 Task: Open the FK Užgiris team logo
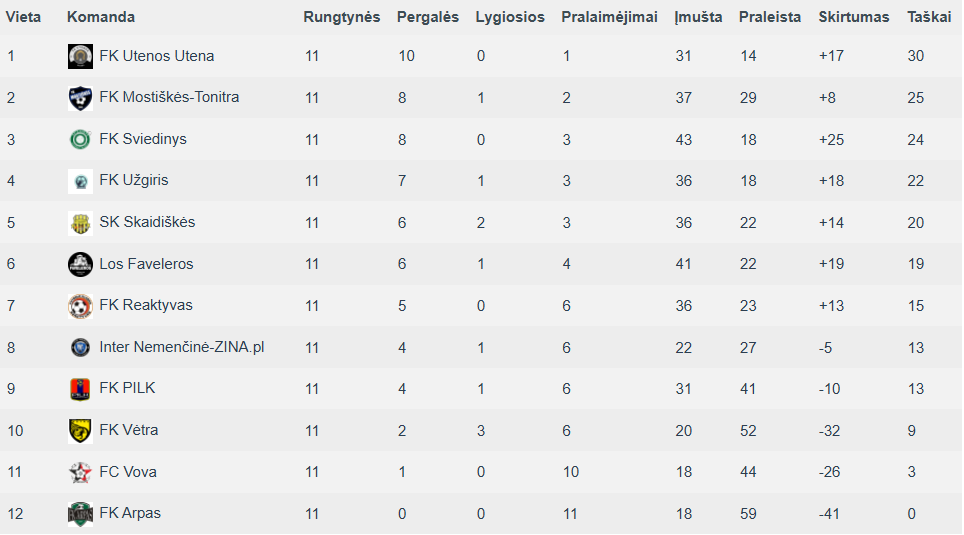(81, 181)
